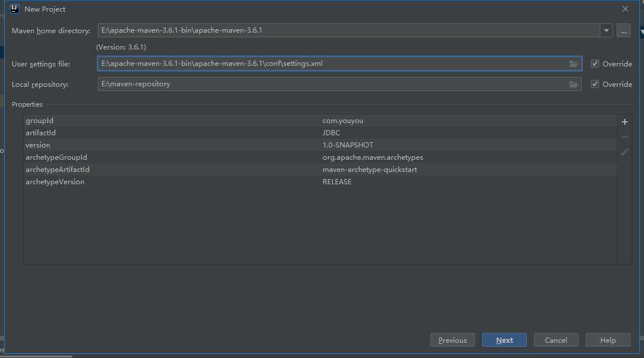This screenshot has width=644, height=358.
Task: Toggle Override for User settings file
Action: [595, 64]
